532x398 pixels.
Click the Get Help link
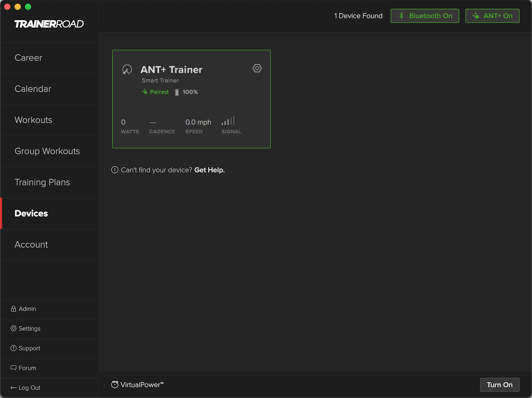point(209,170)
